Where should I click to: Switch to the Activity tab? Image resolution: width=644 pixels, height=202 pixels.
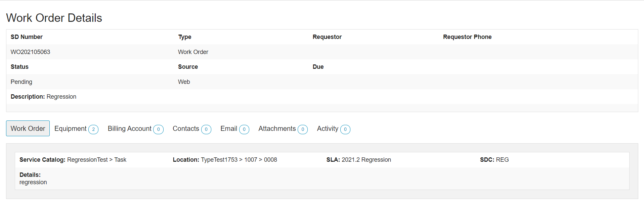327,129
